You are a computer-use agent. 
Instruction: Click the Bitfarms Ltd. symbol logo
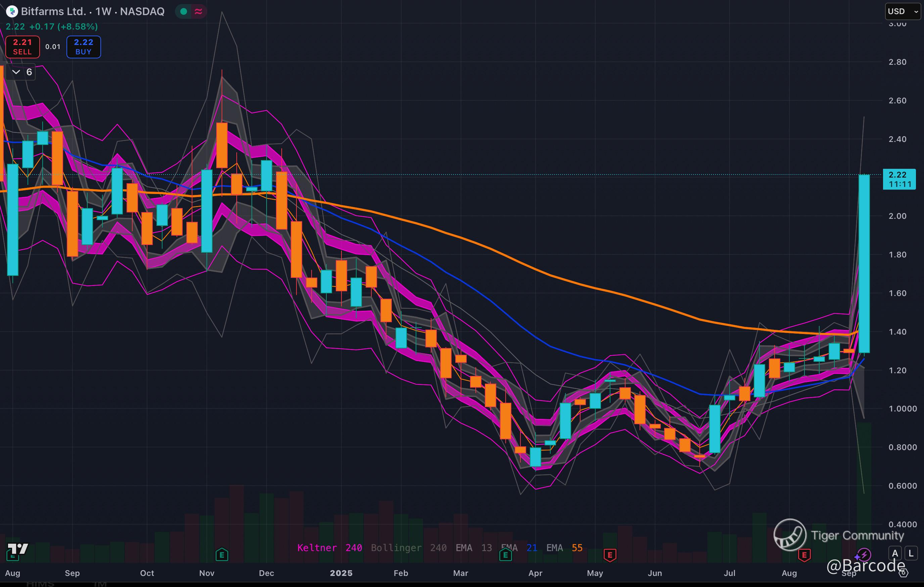pos(12,11)
